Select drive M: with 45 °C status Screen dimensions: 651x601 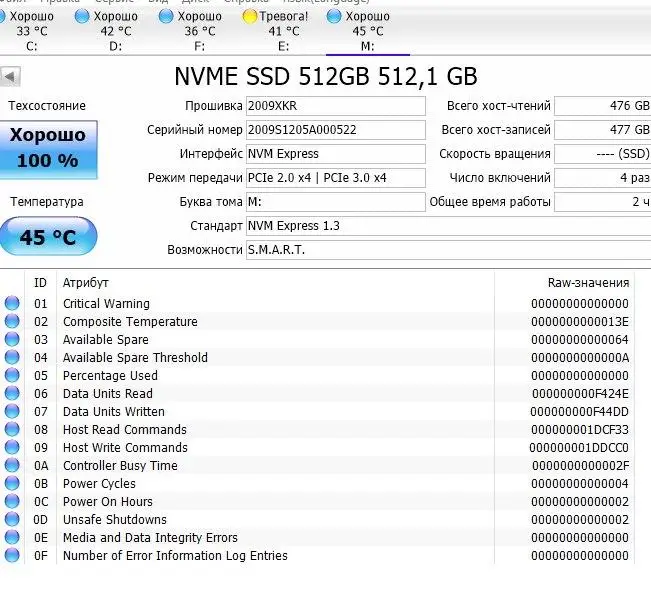367,31
